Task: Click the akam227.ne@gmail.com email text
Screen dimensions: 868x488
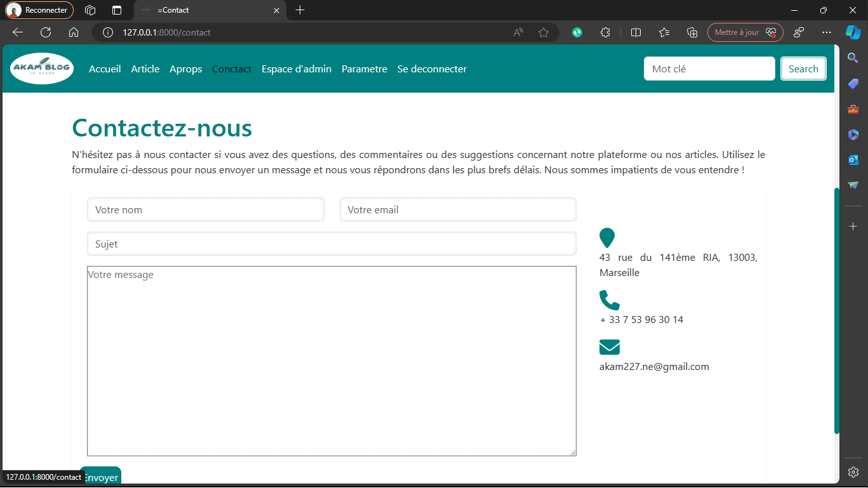Action: coord(654,367)
